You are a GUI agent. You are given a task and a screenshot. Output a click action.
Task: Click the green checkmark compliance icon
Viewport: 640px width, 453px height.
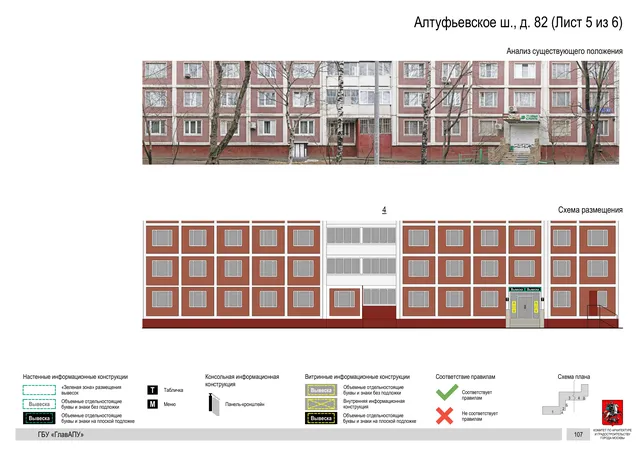point(447,393)
